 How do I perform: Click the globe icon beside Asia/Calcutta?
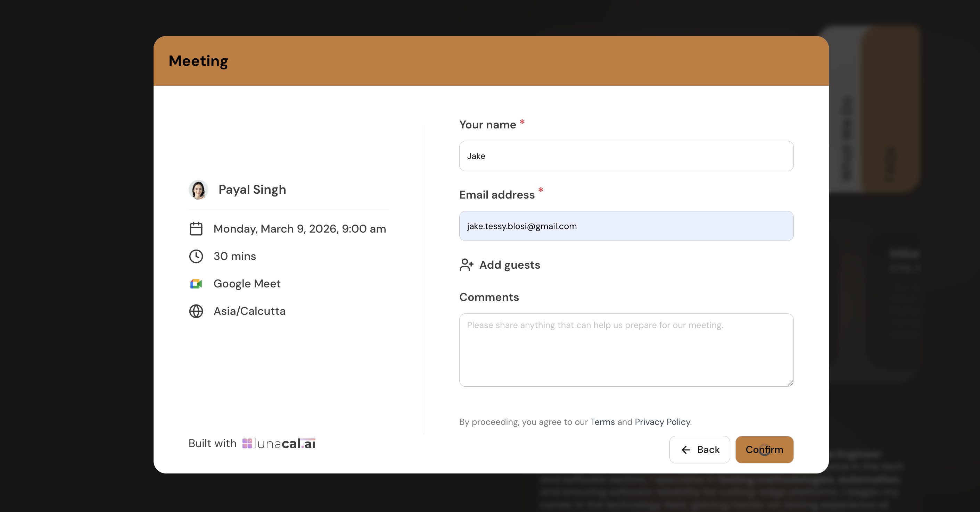pyautogui.click(x=196, y=311)
